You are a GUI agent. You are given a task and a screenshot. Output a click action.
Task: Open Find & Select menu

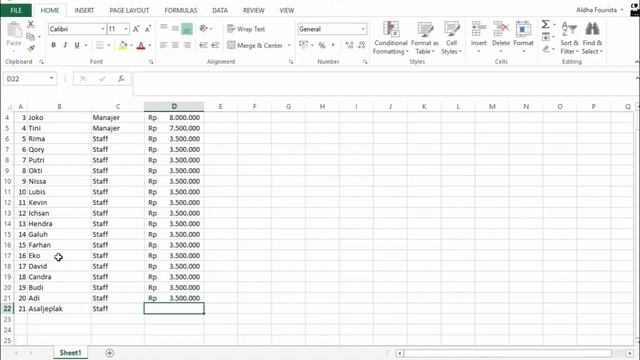point(592,38)
